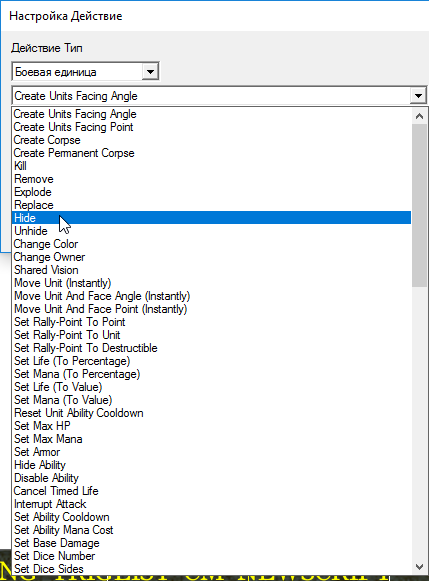
Task: Choose Reset Unit Ability Cooldown
Action: coord(212,413)
